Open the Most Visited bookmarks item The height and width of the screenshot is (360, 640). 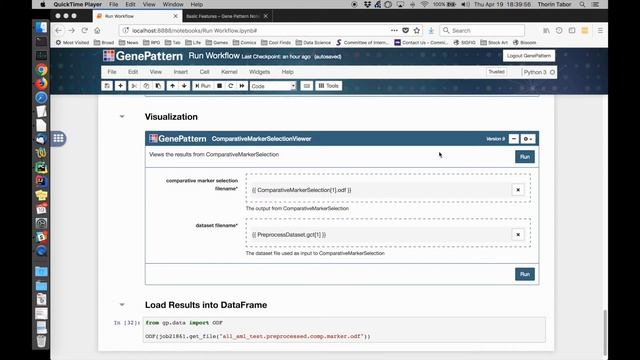click(72, 42)
